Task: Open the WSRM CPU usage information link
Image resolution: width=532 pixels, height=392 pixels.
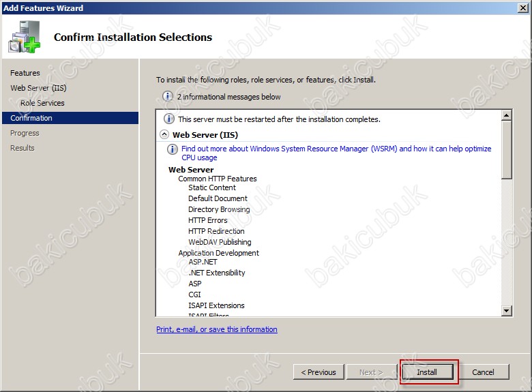Action: [336, 153]
